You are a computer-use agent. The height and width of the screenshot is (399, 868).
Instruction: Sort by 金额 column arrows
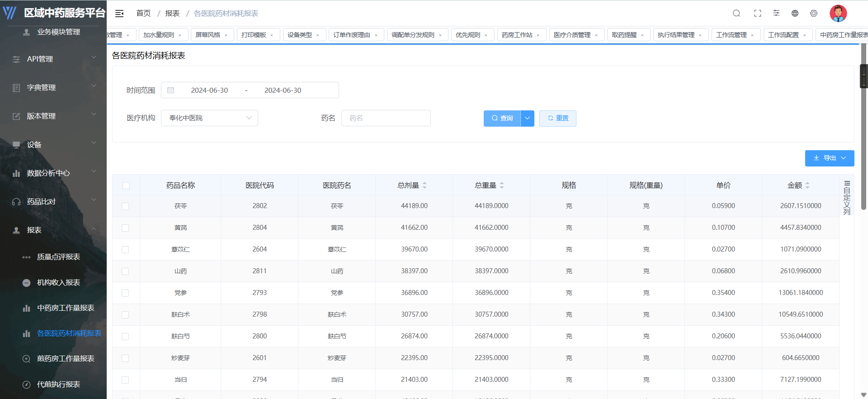pos(807,185)
